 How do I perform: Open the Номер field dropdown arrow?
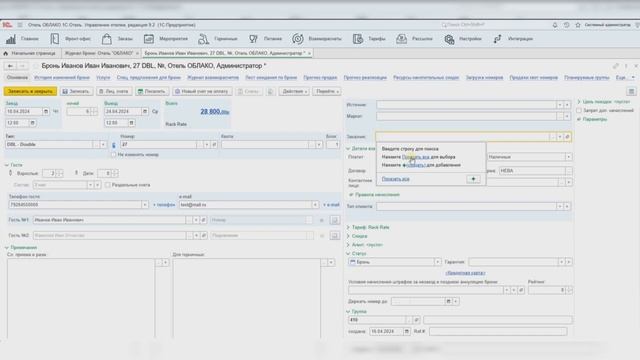(207, 144)
